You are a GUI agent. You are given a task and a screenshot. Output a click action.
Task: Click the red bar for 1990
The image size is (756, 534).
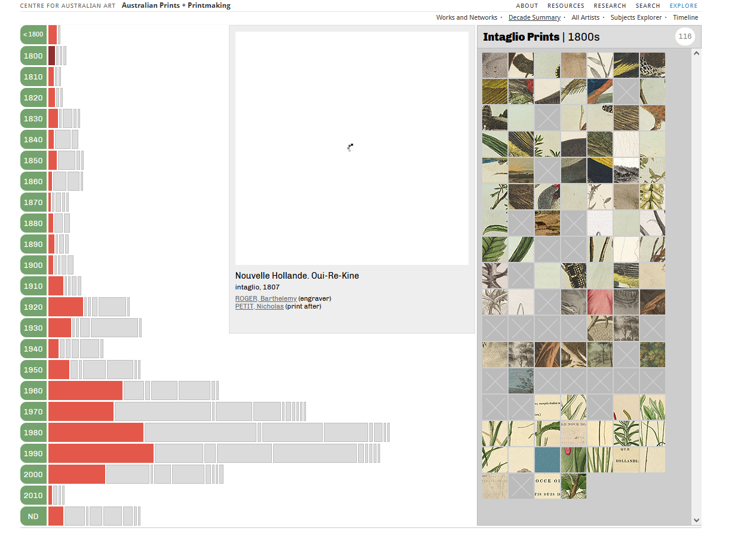tap(100, 453)
